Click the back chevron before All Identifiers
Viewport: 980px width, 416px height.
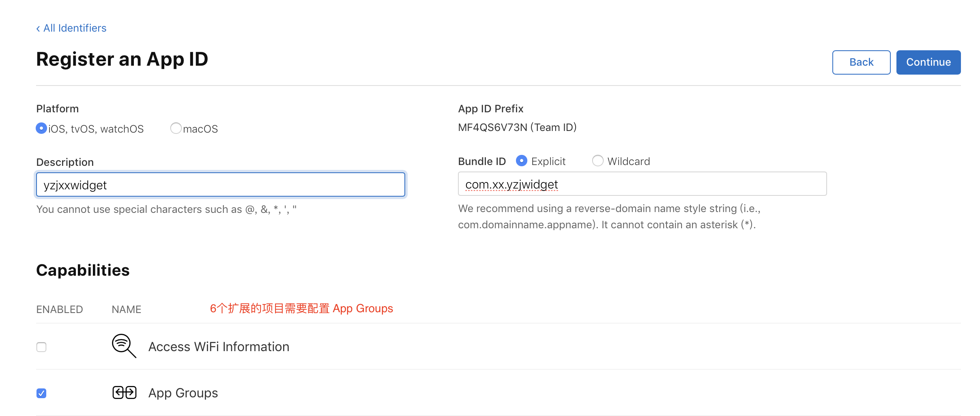coord(38,28)
